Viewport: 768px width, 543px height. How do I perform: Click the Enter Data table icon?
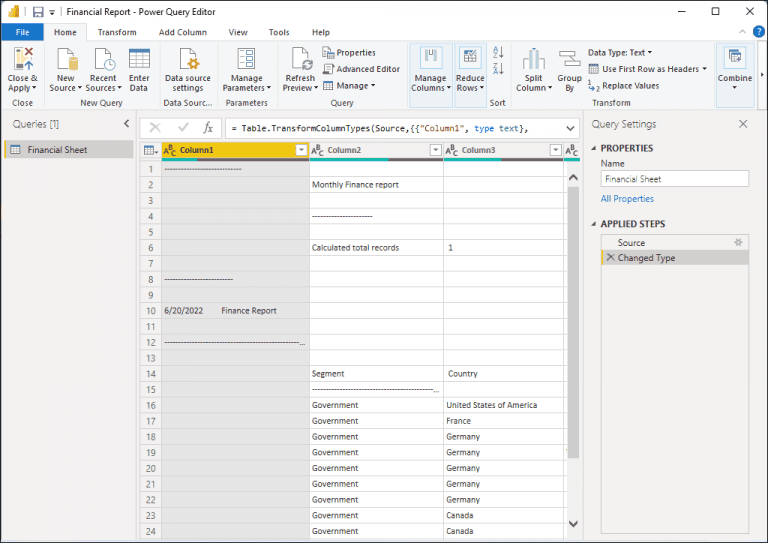point(139,59)
